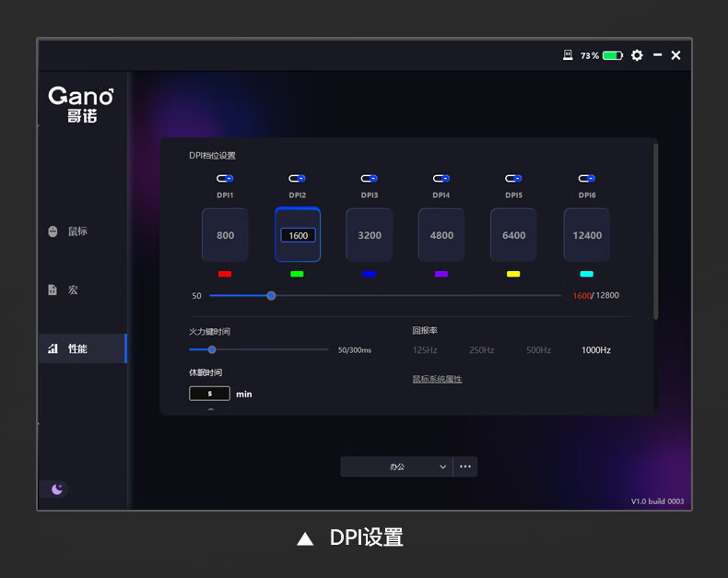The height and width of the screenshot is (578, 728).
Task: Click the 火力键时间 slider handle
Action: point(212,349)
